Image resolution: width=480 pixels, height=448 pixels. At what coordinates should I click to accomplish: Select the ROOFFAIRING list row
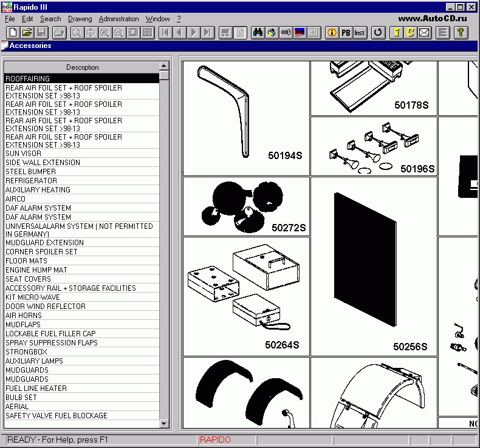coord(82,78)
